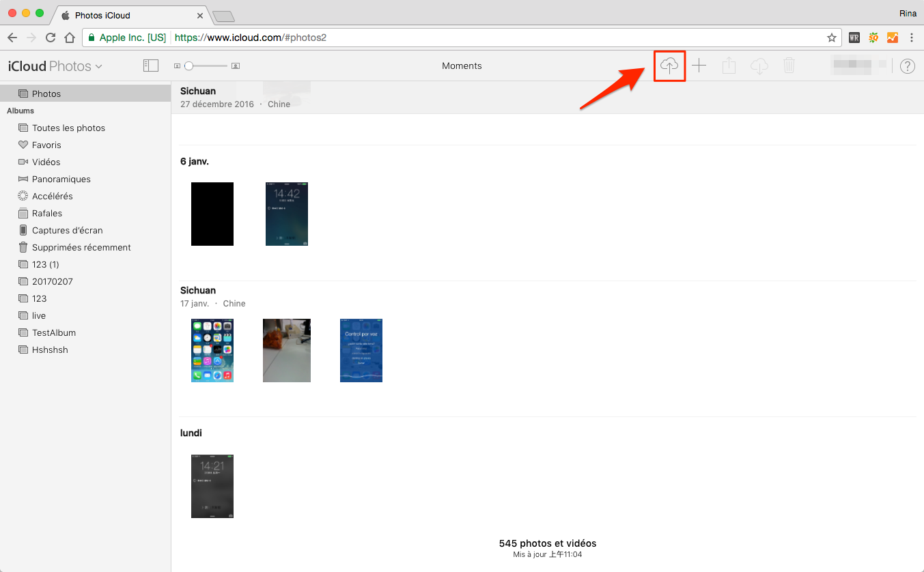This screenshot has height=572, width=924.
Task: Click the address bar URL field
Action: pyautogui.click(x=461, y=38)
